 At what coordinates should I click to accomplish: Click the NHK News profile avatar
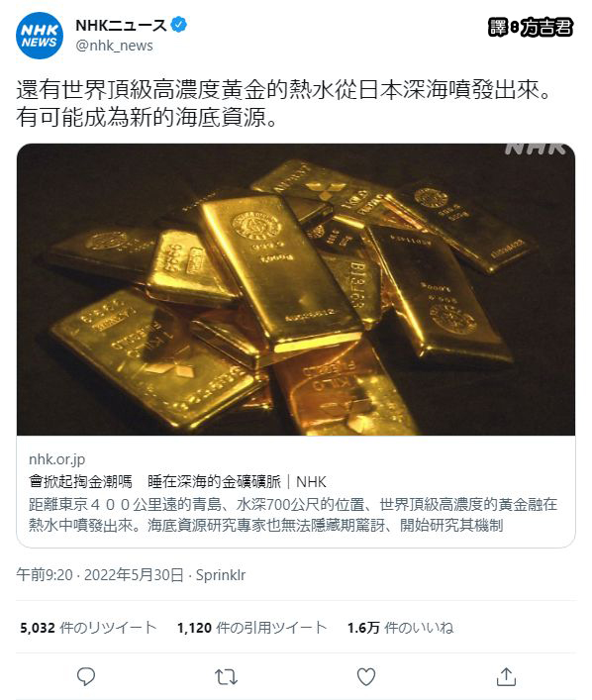point(40,36)
